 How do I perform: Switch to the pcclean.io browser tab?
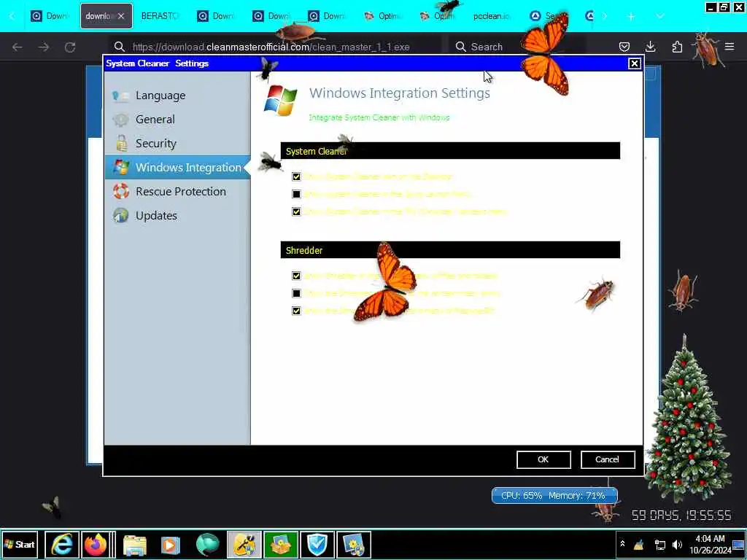(492, 16)
